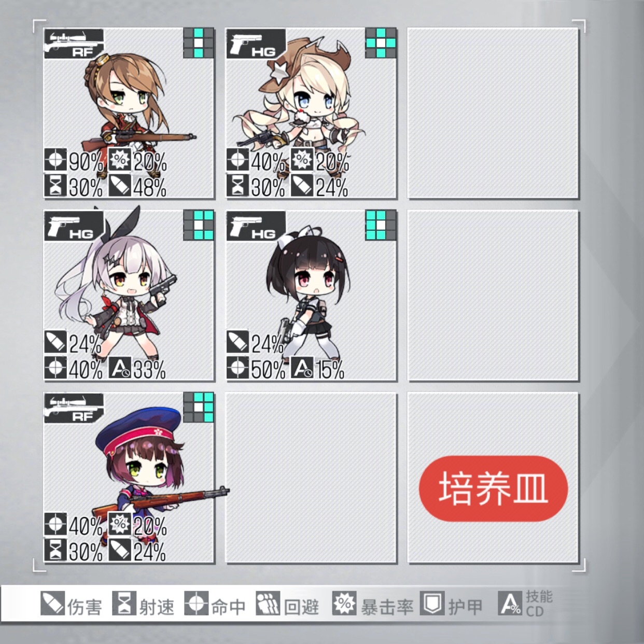Select the 射速 hourglass icon in legend

[x=124, y=604]
